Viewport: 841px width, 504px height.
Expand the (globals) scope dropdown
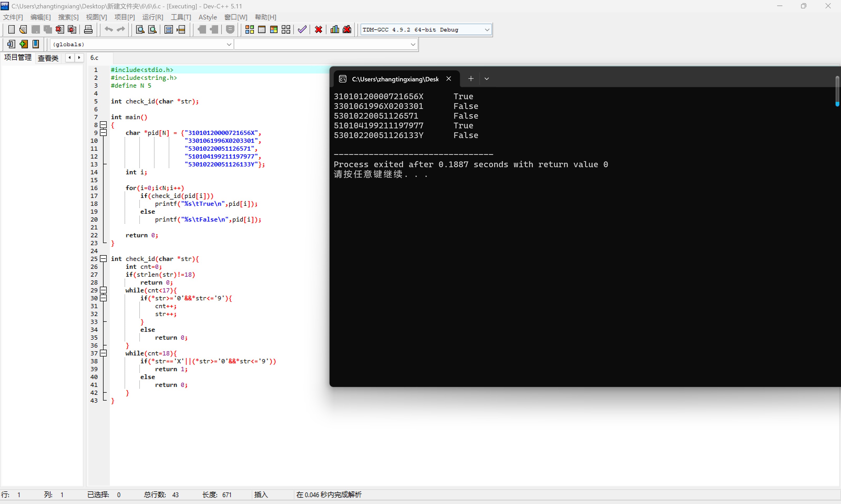point(229,44)
